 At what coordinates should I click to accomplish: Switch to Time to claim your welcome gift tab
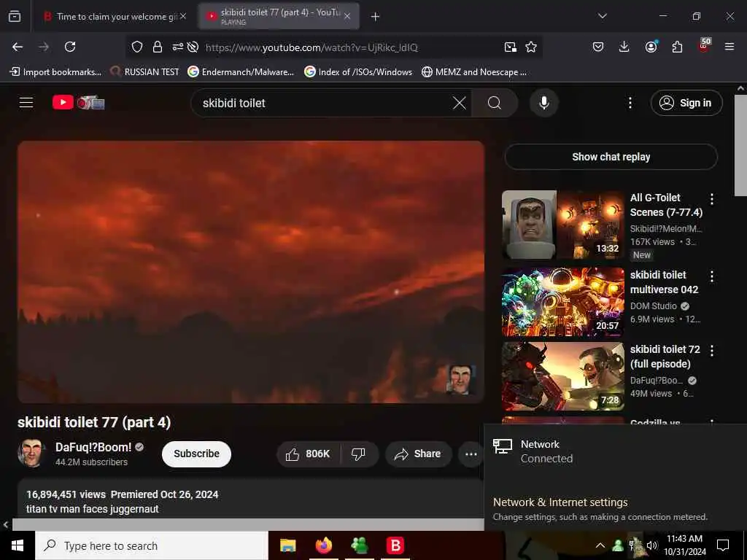click(115, 16)
